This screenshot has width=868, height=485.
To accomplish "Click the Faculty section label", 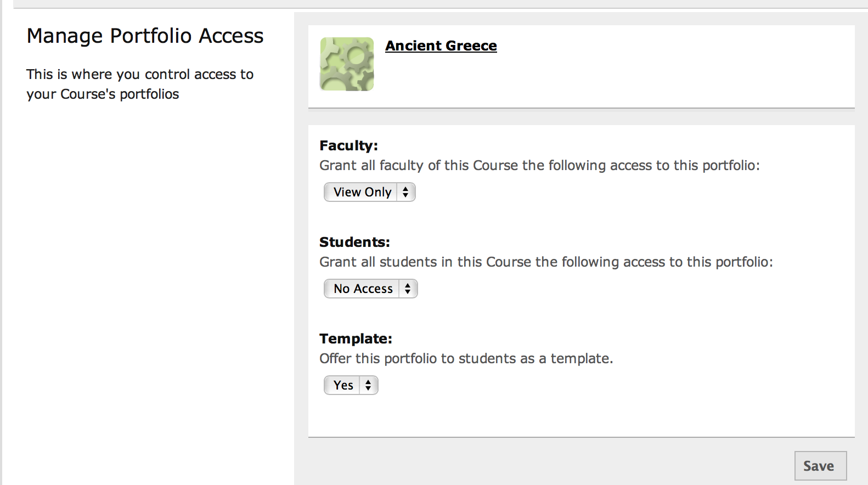I will tap(348, 145).
